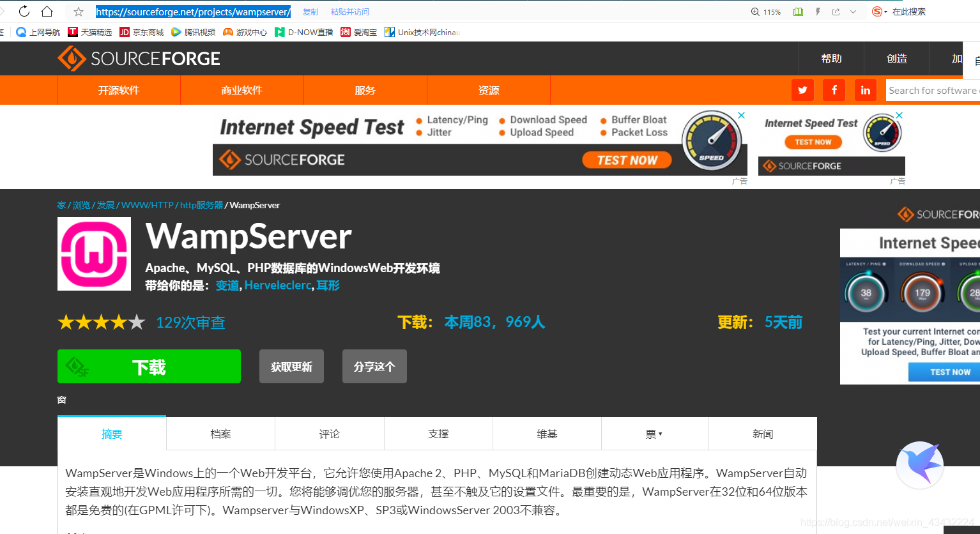Open the 115% zoom level control
Screen dimensions: 980x534
[x=766, y=11]
